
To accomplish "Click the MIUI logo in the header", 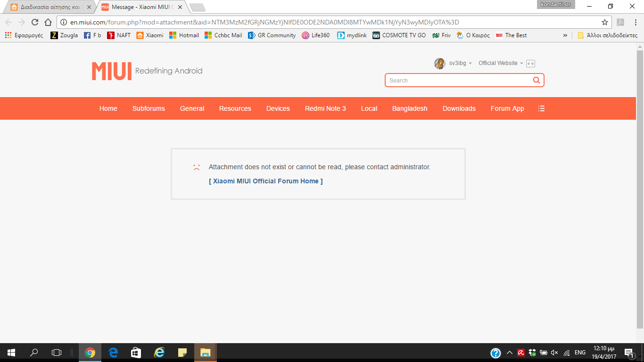I will pos(112,71).
